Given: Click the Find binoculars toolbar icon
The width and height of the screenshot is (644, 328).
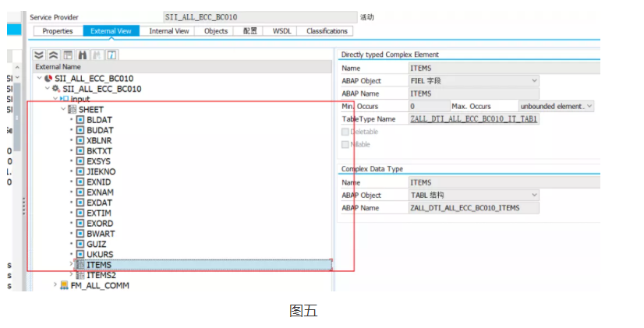Looking at the screenshot, I should [83, 55].
